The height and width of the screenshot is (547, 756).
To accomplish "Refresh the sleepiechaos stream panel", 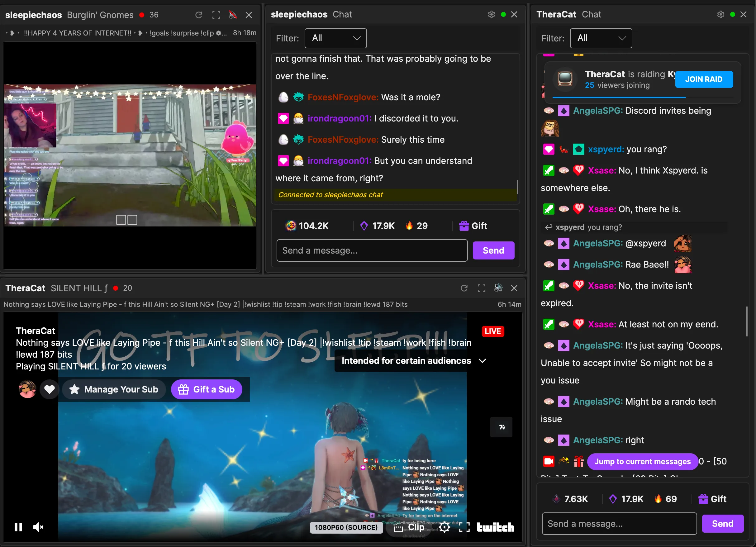I will [x=199, y=15].
